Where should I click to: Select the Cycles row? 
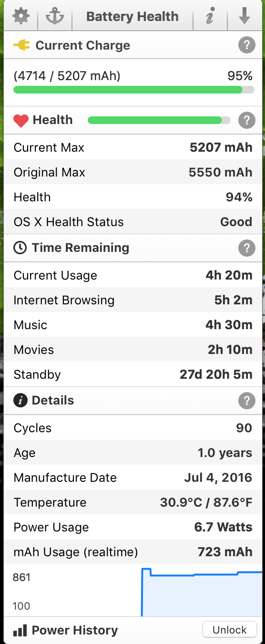[x=133, y=428]
